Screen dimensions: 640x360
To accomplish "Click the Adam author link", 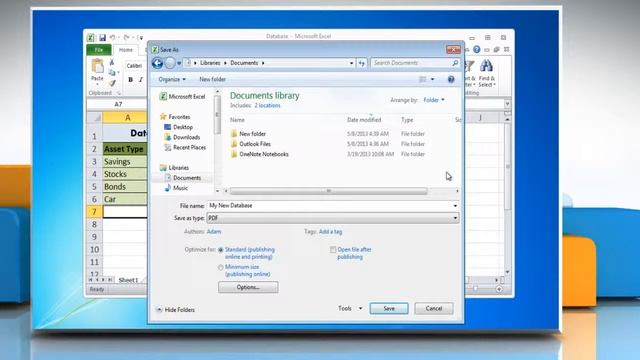I will [214, 232].
